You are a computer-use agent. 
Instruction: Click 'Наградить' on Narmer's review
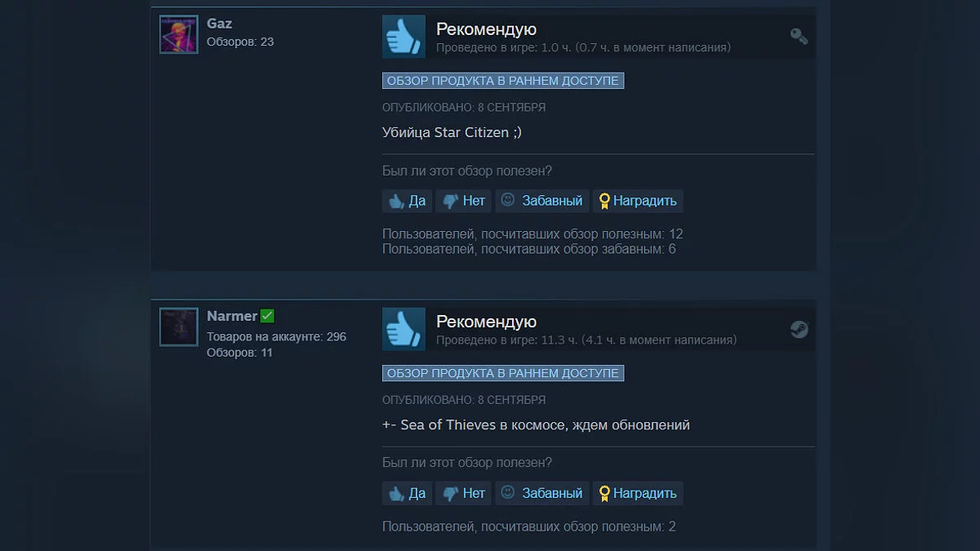638,493
